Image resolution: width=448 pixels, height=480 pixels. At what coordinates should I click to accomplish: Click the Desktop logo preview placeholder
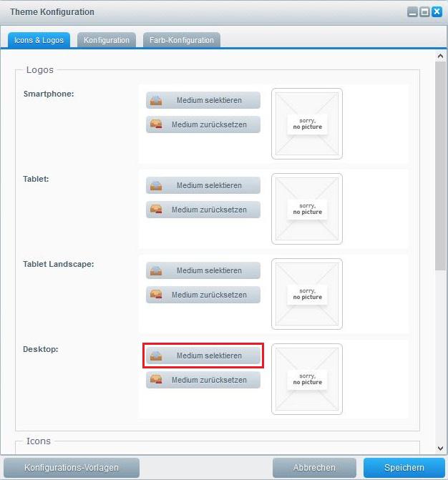(x=306, y=379)
